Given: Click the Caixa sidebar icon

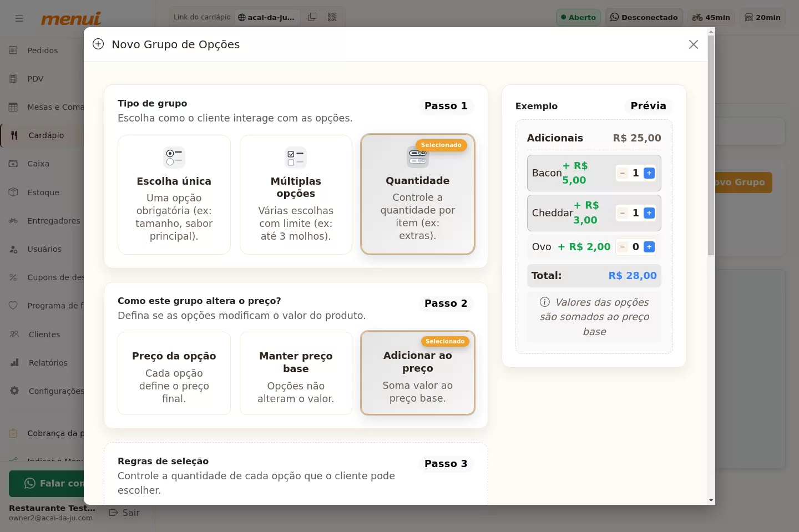Looking at the screenshot, I should [13, 164].
